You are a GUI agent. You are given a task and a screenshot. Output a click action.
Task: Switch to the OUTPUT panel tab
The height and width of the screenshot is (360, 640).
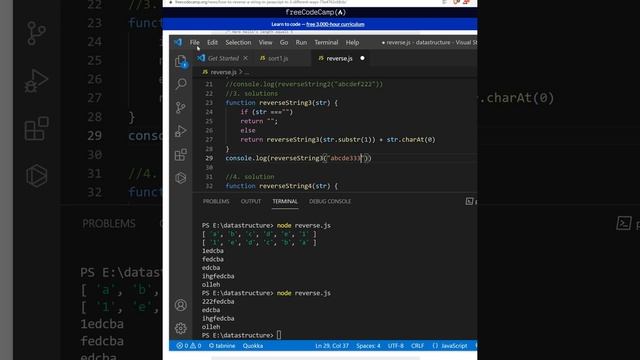[x=251, y=201]
